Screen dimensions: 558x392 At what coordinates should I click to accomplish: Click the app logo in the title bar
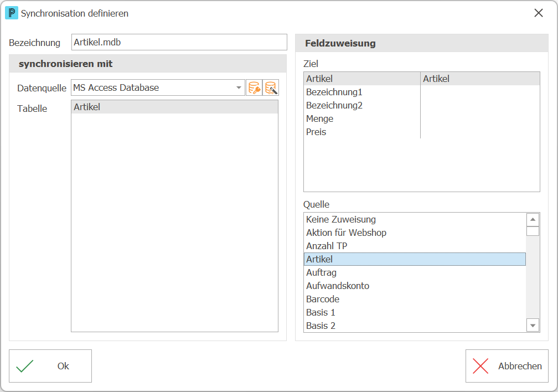coord(12,13)
